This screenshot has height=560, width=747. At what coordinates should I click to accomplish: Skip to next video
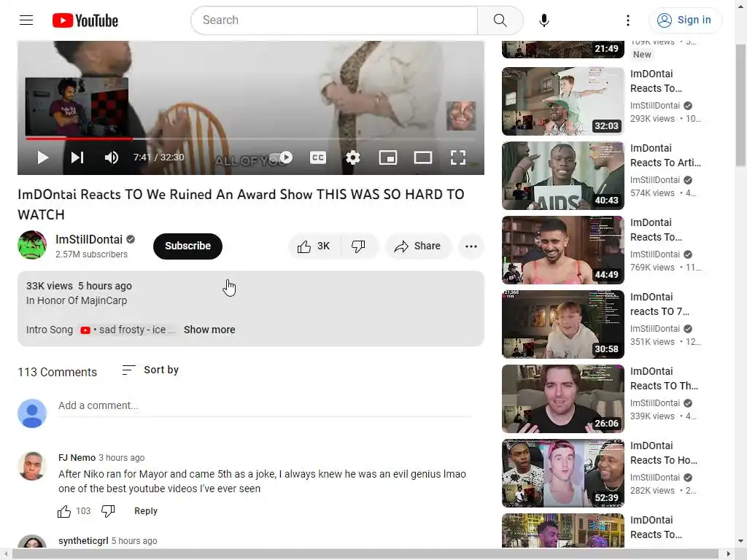[x=77, y=157]
